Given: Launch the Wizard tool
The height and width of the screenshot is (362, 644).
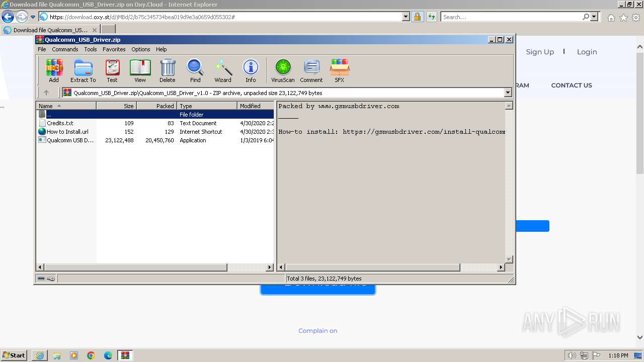Looking at the screenshot, I should click(223, 71).
